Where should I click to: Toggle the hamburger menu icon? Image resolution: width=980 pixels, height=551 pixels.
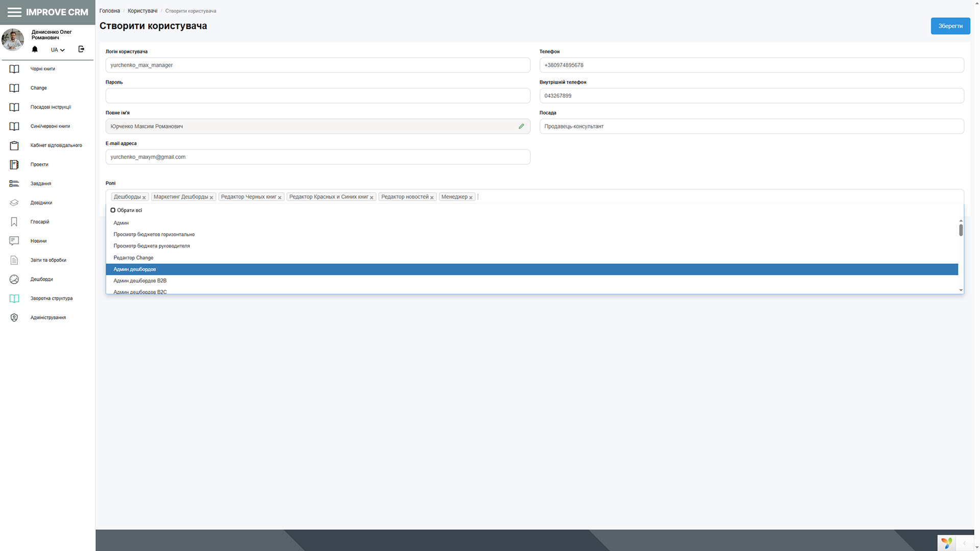click(x=15, y=11)
